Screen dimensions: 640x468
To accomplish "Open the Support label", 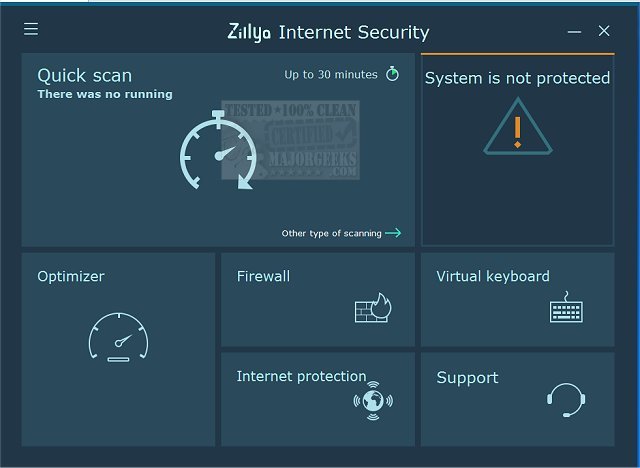I will (467, 377).
